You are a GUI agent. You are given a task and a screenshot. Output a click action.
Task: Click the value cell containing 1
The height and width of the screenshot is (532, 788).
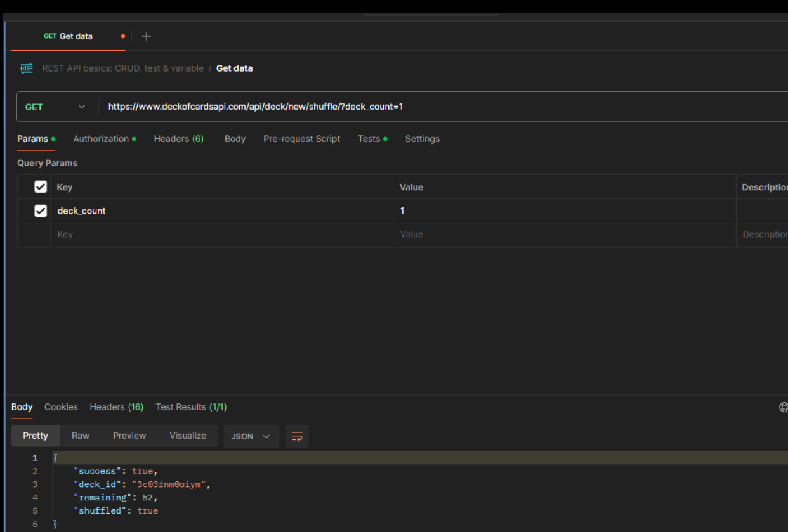click(565, 211)
